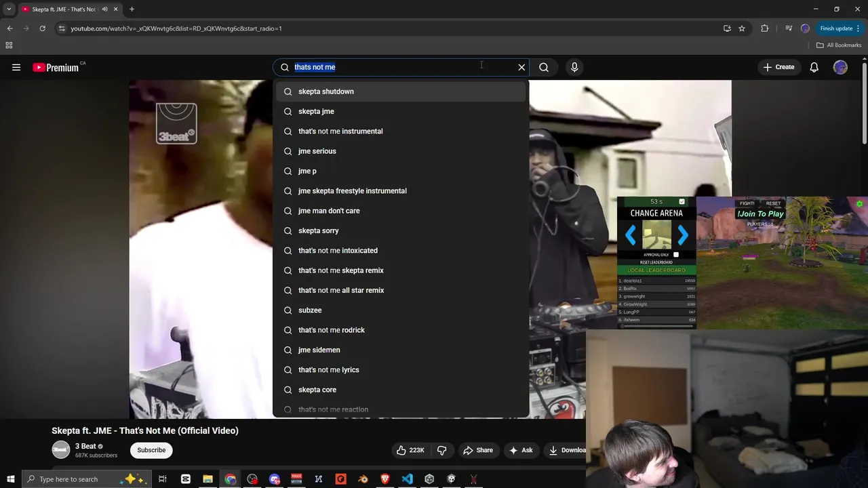Mute the tab via speaker icon
This screenshot has width=868, height=488.
pos(104,9)
